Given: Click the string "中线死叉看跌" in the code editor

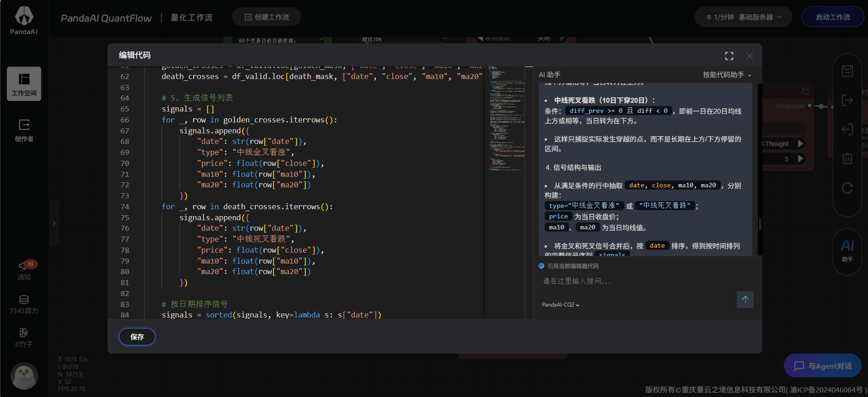Looking at the screenshot, I should 261,239.
